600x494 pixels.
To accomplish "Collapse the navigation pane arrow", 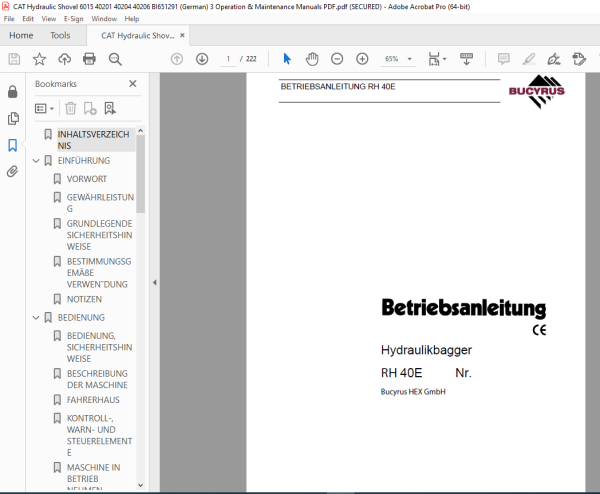I will pyautogui.click(x=155, y=282).
